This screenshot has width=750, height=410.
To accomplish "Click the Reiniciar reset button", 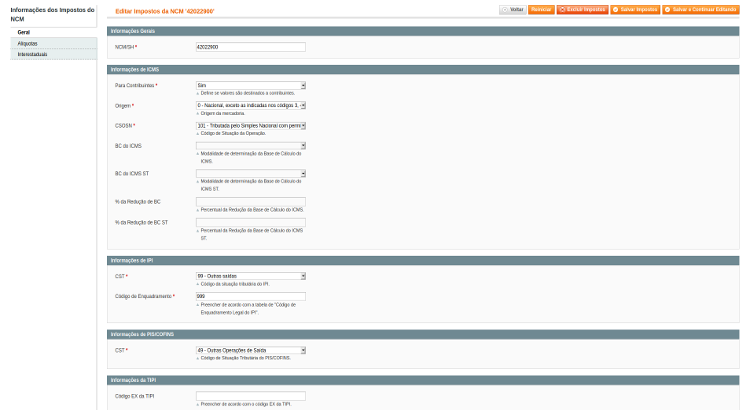I will click(541, 10).
